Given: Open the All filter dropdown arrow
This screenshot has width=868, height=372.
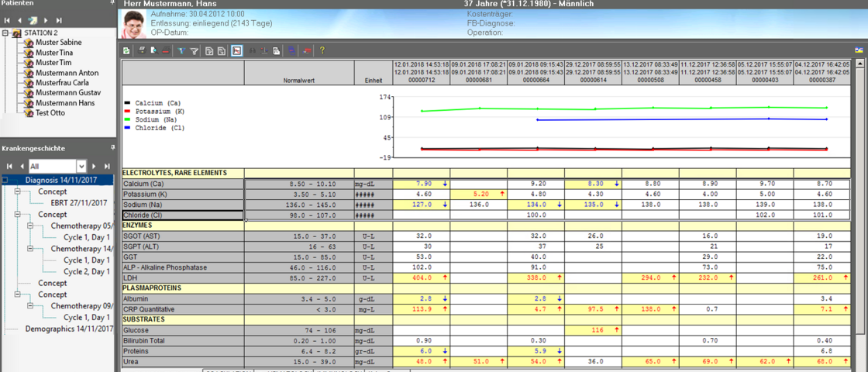Looking at the screenshot, I should click(82, 166).
